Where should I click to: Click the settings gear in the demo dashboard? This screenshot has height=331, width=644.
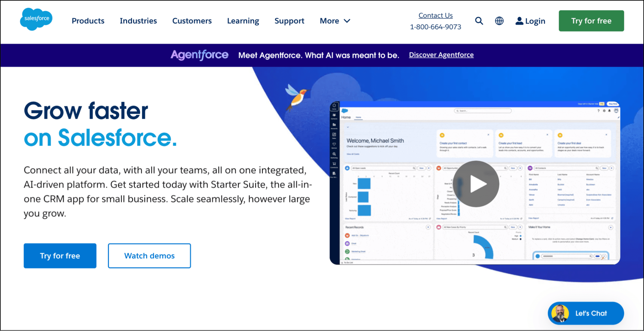point(604,111)
